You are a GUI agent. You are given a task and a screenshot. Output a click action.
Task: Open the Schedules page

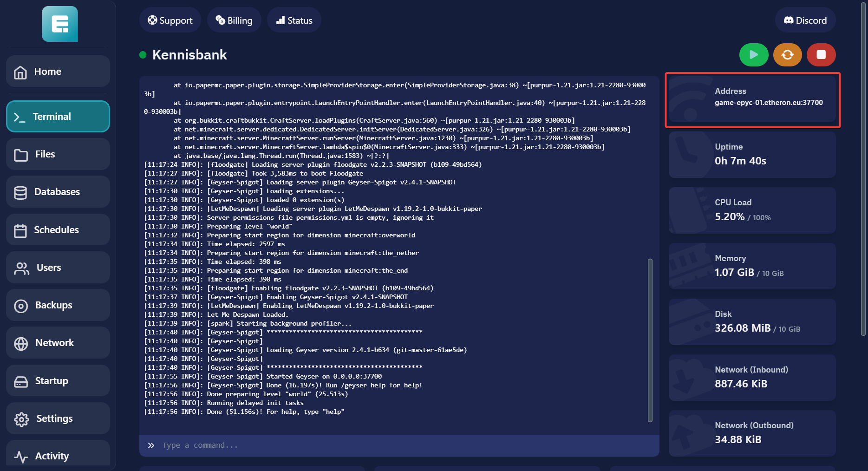click(x=58, y=230)
